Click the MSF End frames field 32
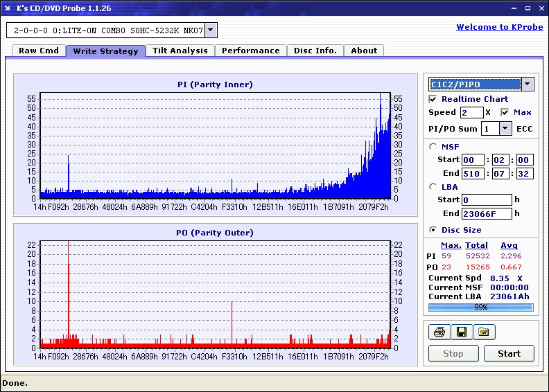The width and height of the screenshot is (549, 392). point(525,173)
